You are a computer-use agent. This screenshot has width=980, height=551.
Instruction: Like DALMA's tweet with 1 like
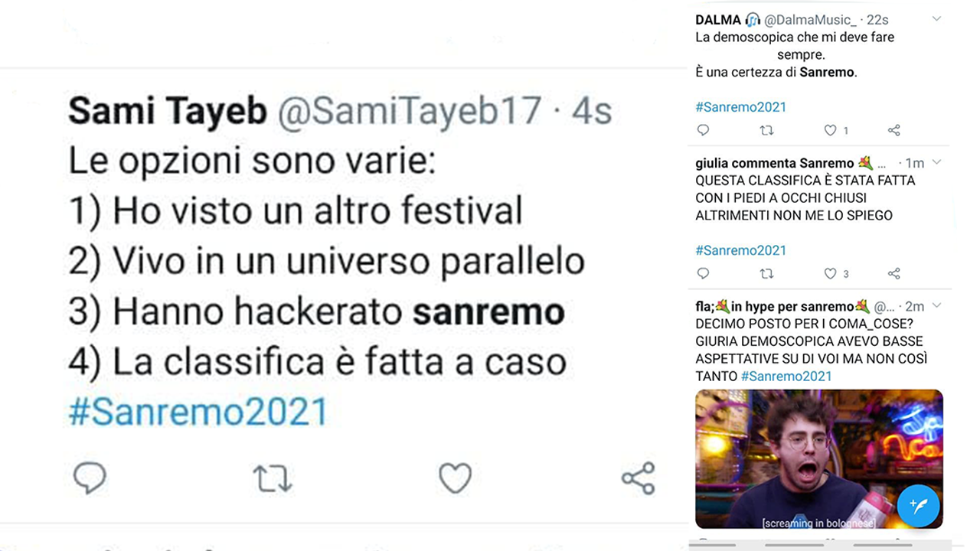coord(830,130)
